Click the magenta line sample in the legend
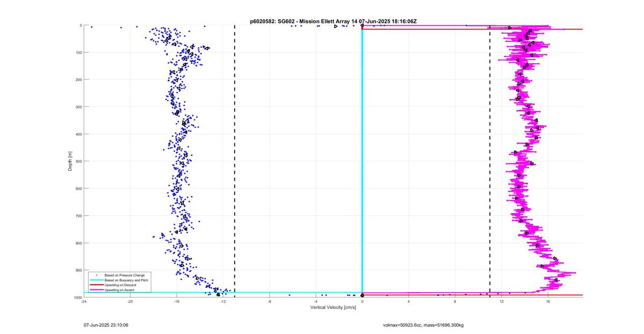Image resolution: width=644 pixels, height=334 pixels. pyautogui.click(x=96, y=290)
